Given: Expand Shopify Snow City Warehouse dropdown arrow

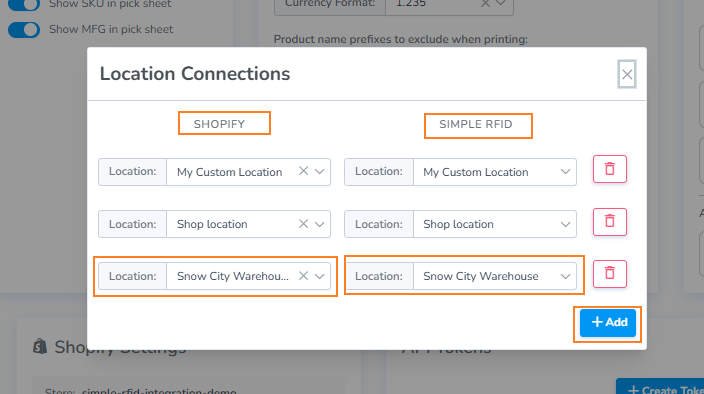Looking at the screenshot, I should [320, 276].
